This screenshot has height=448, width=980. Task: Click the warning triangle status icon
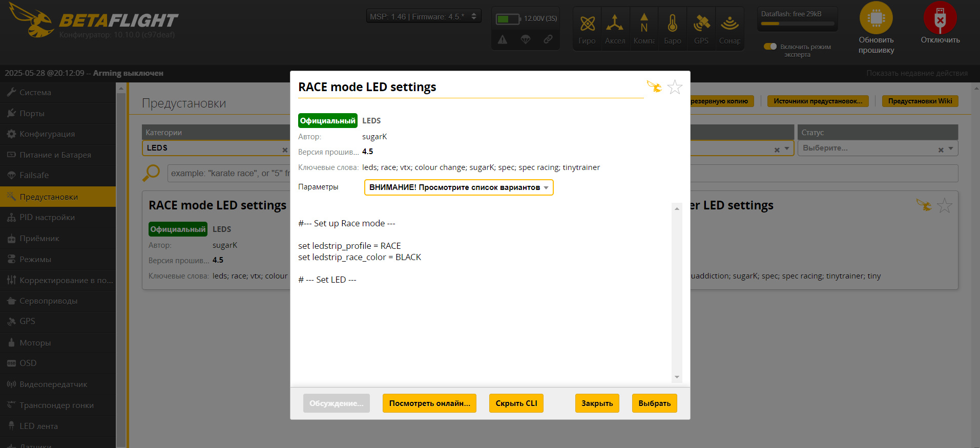tap(503, 39)
